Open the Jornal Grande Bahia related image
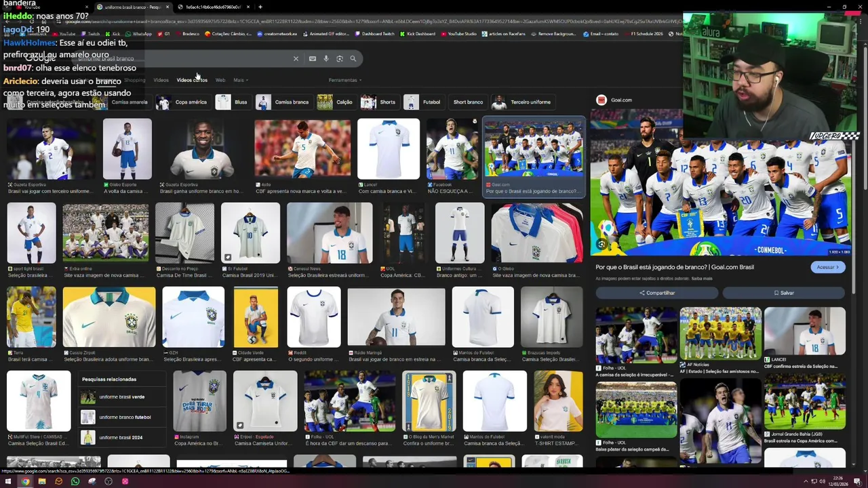 coord(805,401)
